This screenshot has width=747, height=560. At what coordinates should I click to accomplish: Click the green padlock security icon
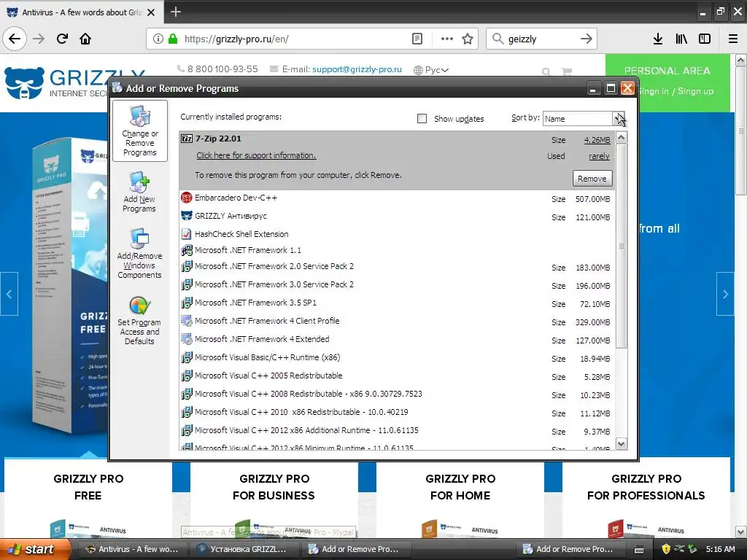coord(173,39)
